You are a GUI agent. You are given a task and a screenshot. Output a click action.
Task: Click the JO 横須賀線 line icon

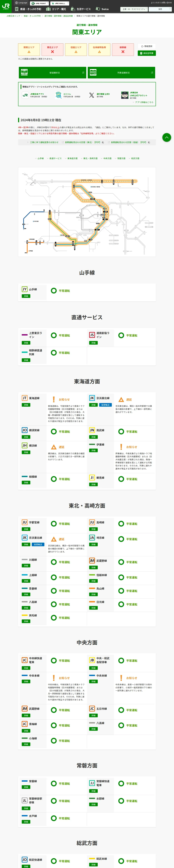(24, 430)
